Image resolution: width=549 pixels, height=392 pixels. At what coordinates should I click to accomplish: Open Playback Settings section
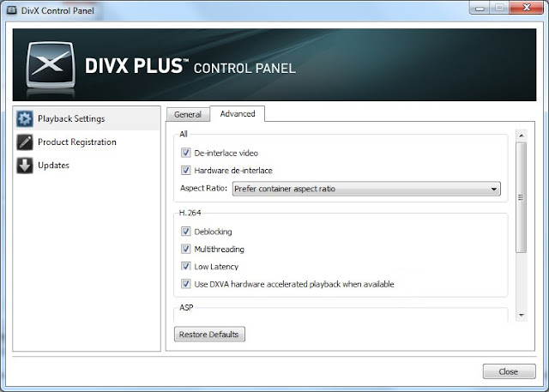pos(87,118)
